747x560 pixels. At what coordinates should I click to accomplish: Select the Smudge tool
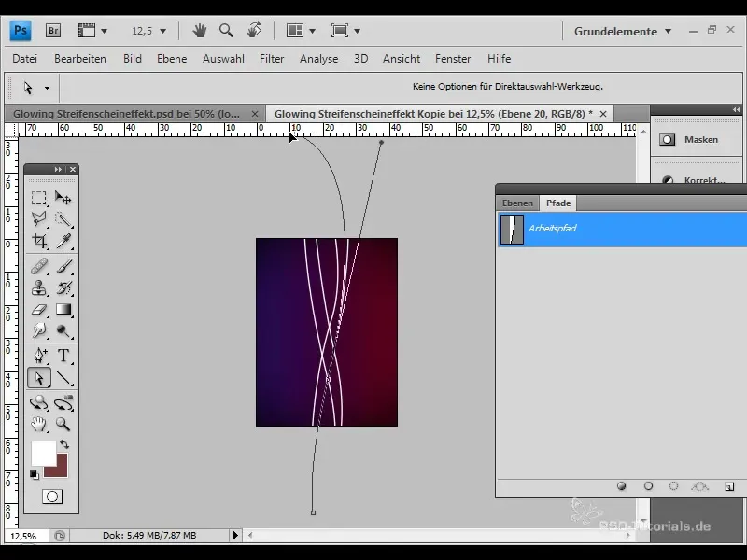38,330
